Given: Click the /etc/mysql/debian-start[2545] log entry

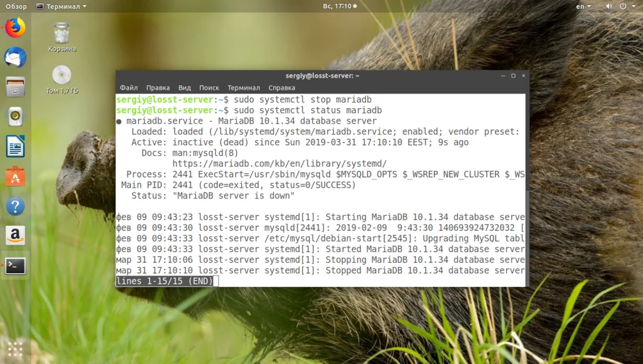Looking at the screenshot, I should [x=320, y=238].
